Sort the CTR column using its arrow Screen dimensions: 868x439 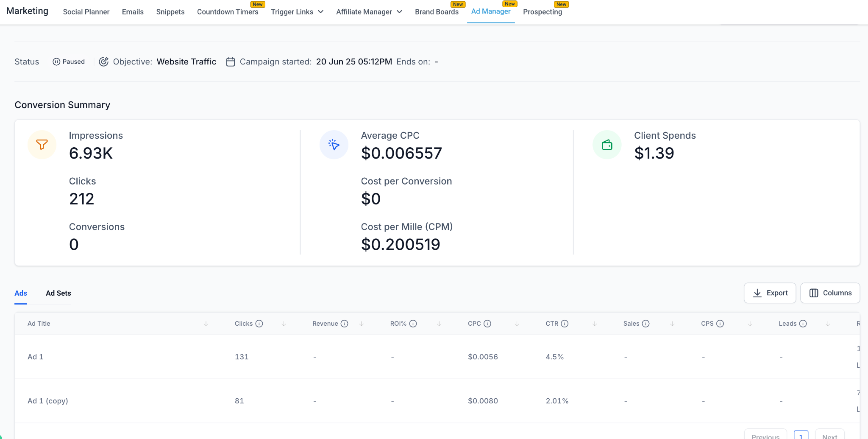point(595,324)
